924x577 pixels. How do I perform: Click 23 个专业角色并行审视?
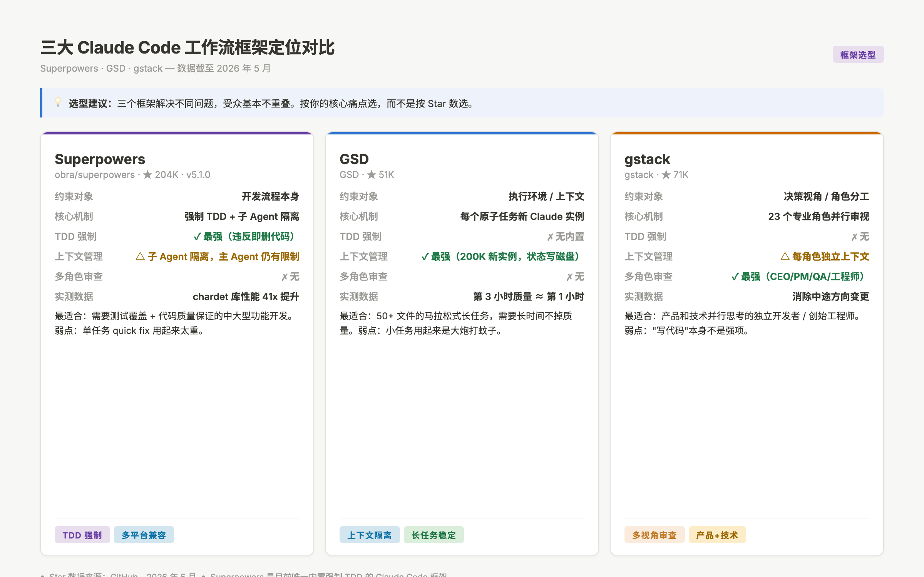819,216
